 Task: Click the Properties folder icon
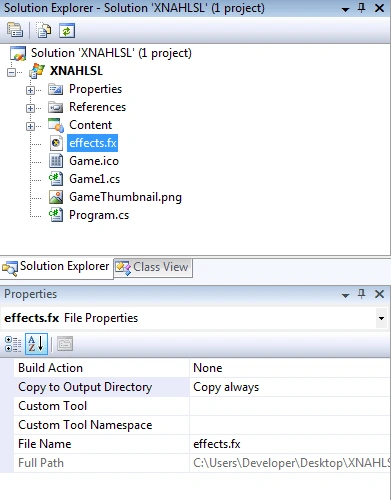[55, 89]
